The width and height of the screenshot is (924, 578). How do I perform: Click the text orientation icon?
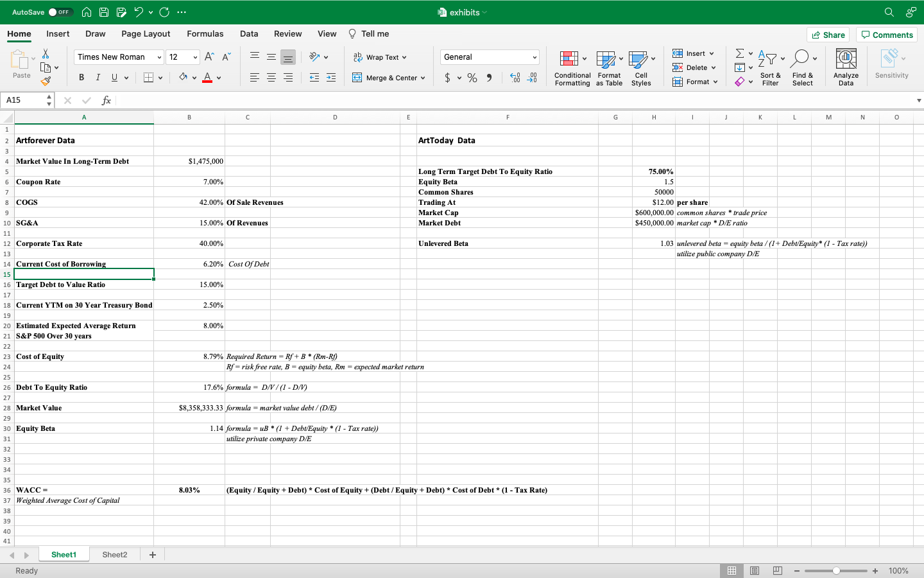tap(314, 57)
